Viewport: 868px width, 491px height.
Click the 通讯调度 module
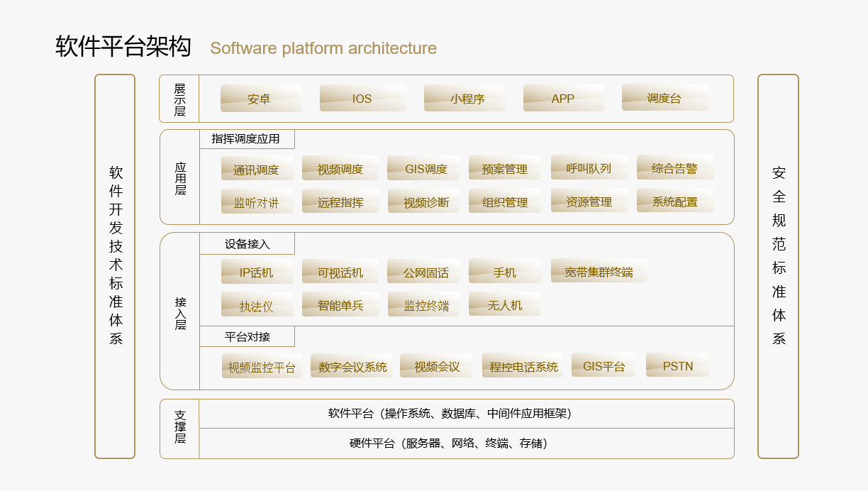coord(257,169)
